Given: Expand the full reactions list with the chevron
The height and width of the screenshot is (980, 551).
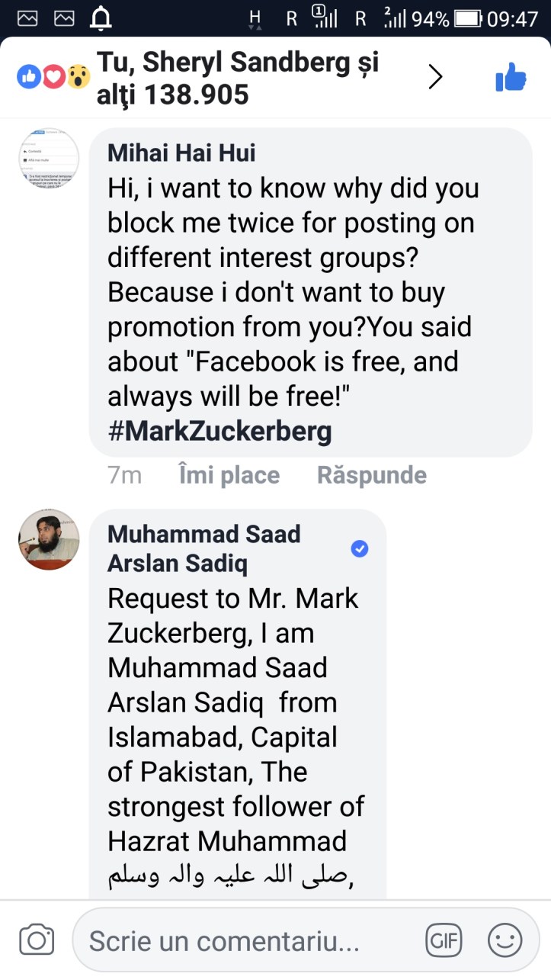Looking at the screenshot, I should (435, 76).
